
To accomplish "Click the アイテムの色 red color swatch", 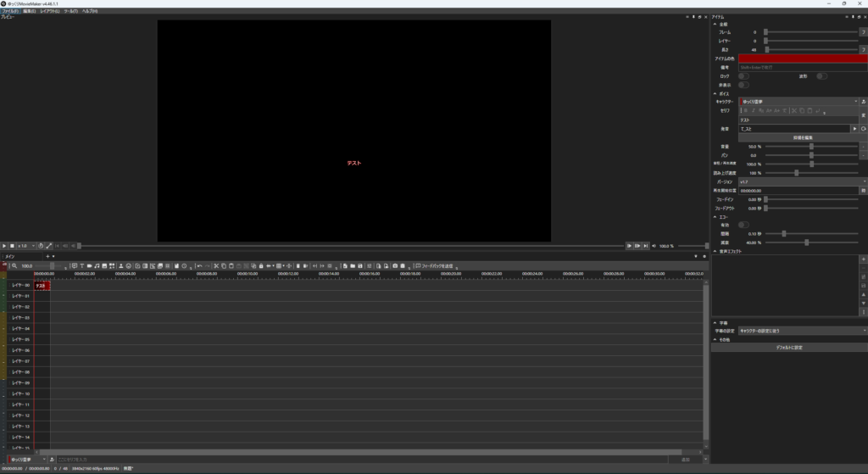I will pyautogui.click(x=803, y=59).
